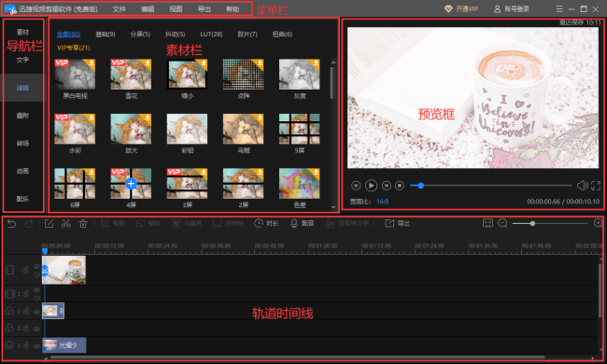
Task: Download the 雪花 filter via corner icon
Action: (148, 63)
